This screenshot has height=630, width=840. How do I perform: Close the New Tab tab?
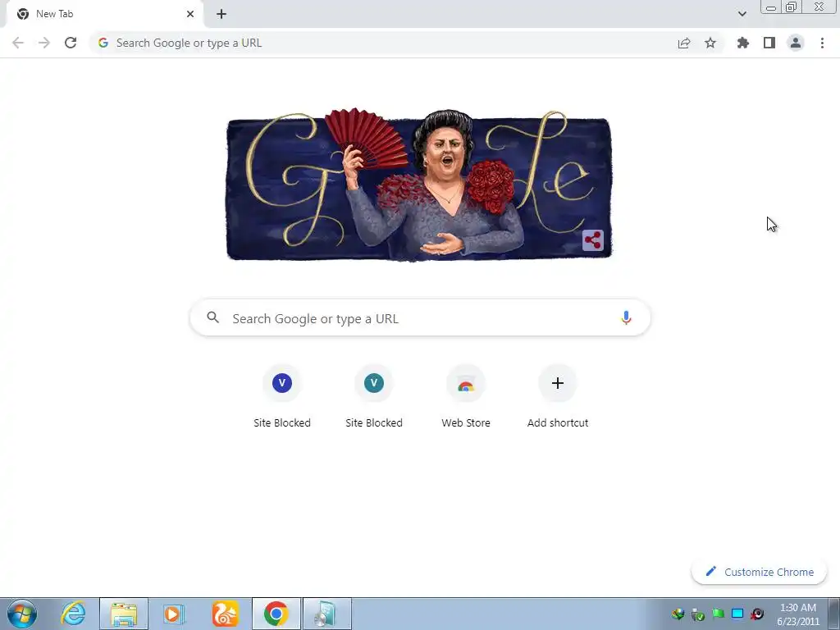coord(190,14)
